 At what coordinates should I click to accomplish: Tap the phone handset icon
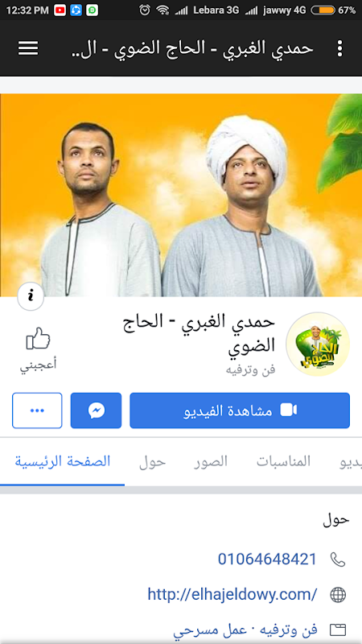click(x=338, y=559)
